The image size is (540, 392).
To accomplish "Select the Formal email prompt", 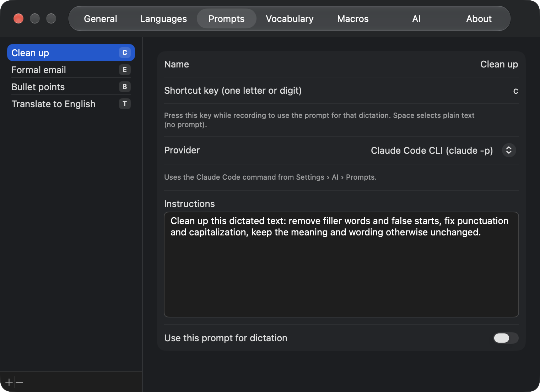I will [71, 70].
